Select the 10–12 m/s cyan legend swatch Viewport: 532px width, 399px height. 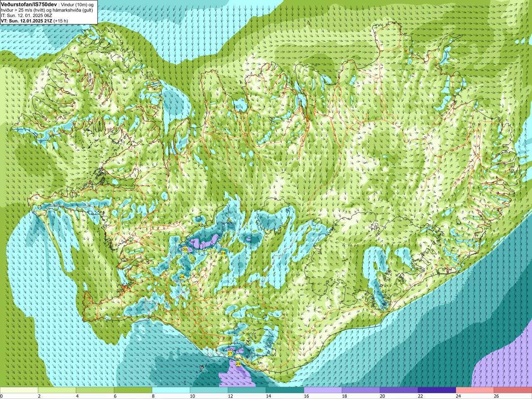click(x=209, y=390)
